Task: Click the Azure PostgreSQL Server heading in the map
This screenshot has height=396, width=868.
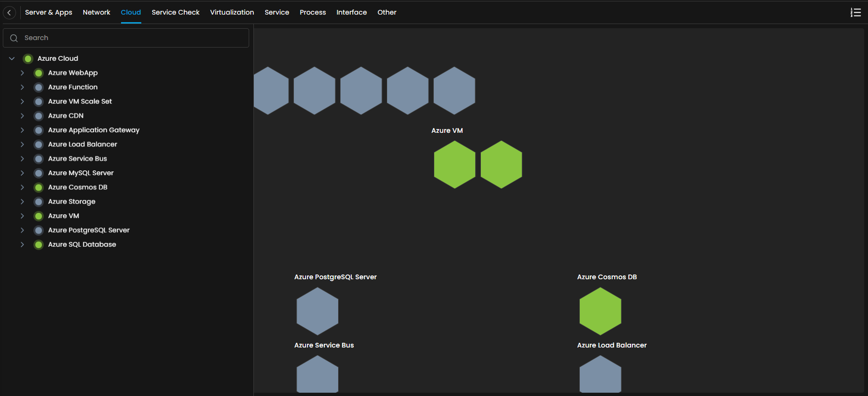Action: 335,277
